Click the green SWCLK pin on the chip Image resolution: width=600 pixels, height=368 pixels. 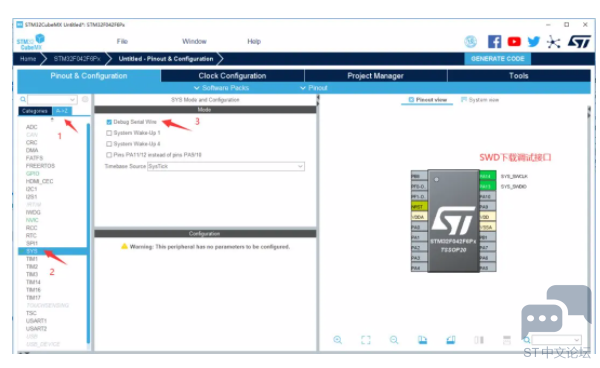point(488,176)
